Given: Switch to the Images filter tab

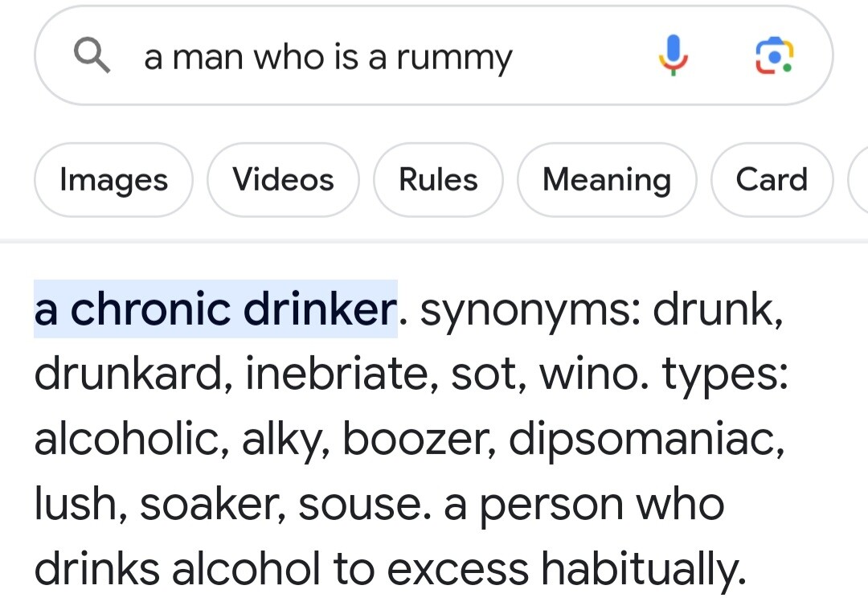Looking at the screenshot, I should click(113, 180).
